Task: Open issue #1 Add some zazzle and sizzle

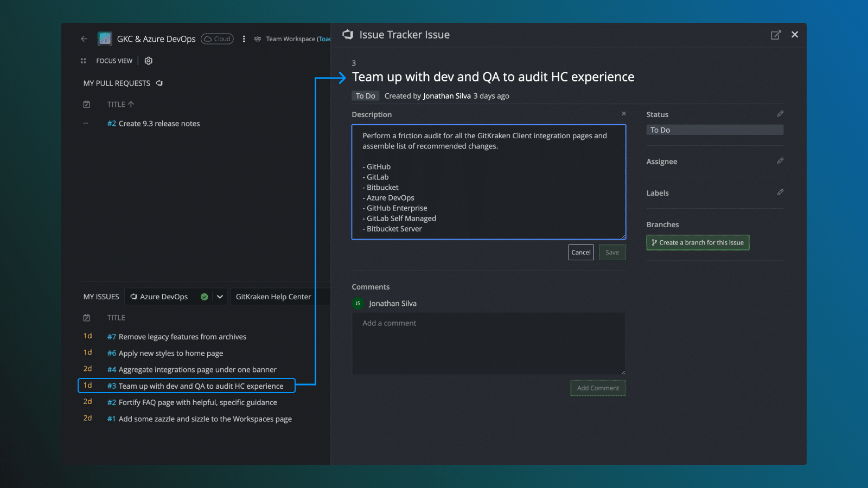Action: pos(200,419)
